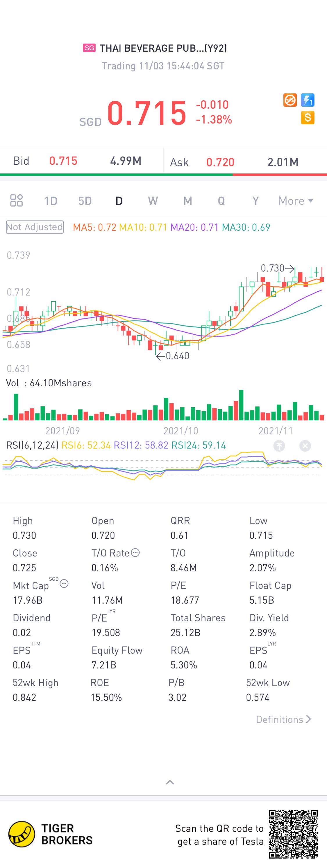Collapse the stats panel with up chevron
The image size is (327, 868).
click(170, 782)
